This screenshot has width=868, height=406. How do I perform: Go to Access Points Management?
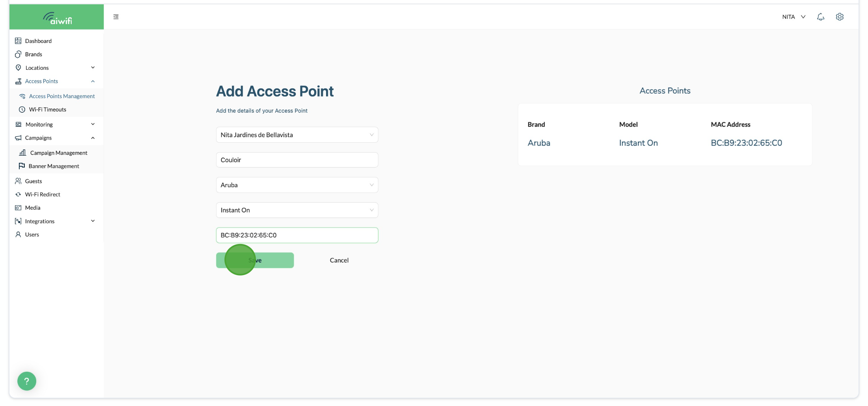[x=61, y=96]
